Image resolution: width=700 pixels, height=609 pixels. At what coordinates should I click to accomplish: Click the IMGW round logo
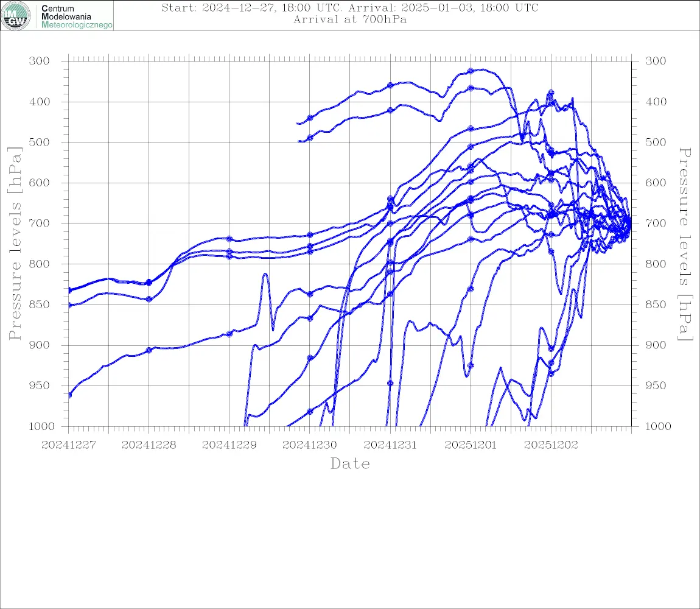16,16
